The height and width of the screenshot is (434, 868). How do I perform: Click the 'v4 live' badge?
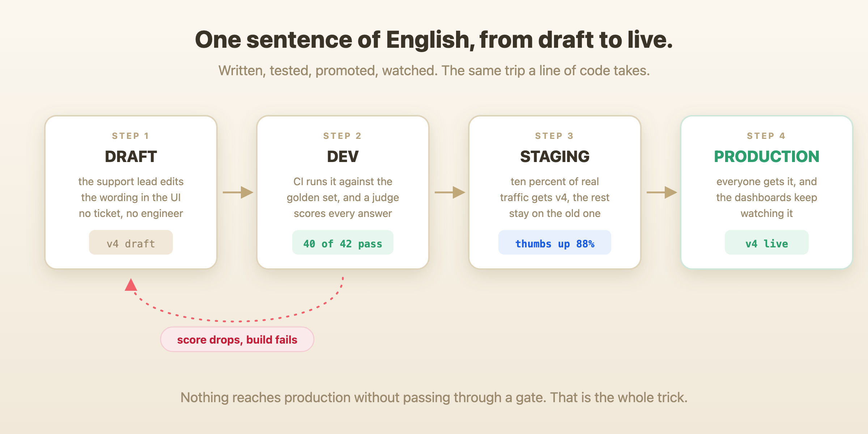click(x=767, y=242)
